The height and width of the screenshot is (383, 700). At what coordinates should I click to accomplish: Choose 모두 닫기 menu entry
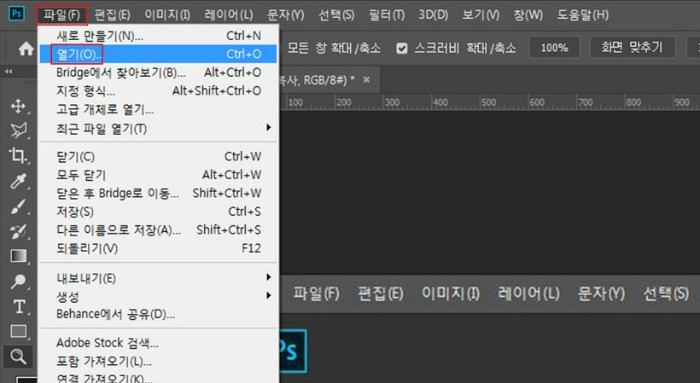[158, 175]
